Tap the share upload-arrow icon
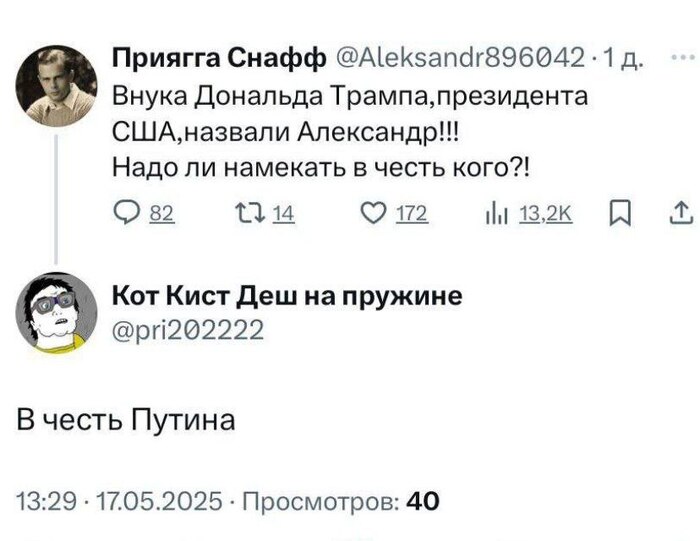This screenshot has height=541, width=700. point(664,210)
